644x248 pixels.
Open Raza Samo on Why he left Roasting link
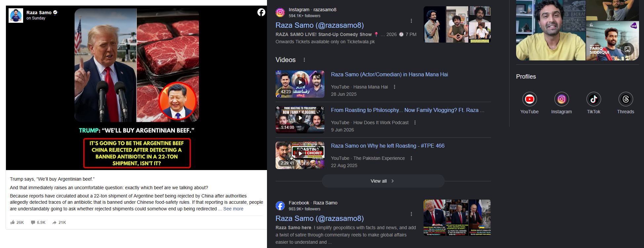[388, 146]
